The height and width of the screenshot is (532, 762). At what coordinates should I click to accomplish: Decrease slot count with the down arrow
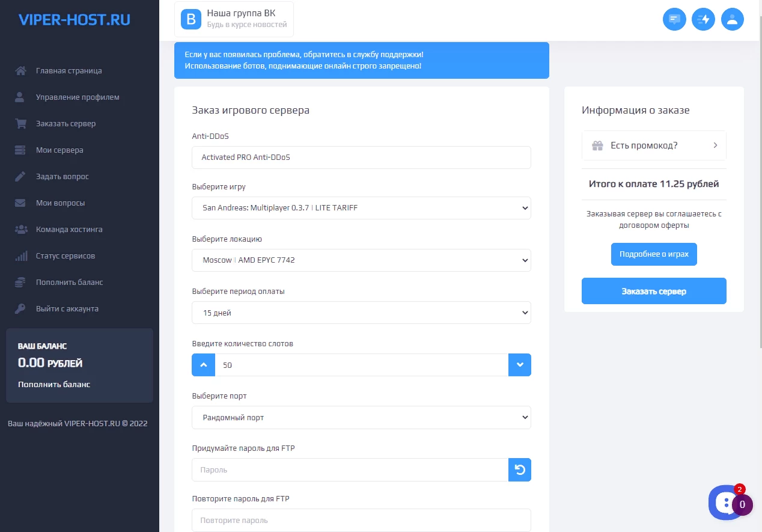(x=520, y=365)
